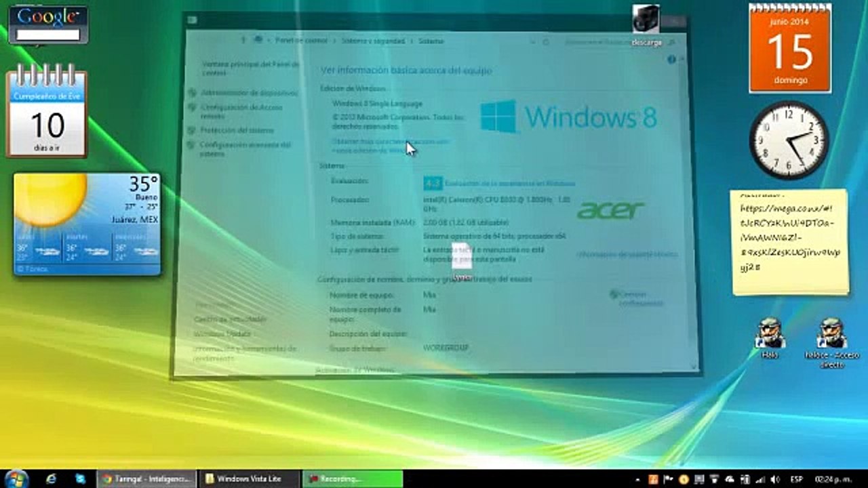Click 'Sistema' in the address breadcrumb
The image size is (868, 488).
[431, 41]
